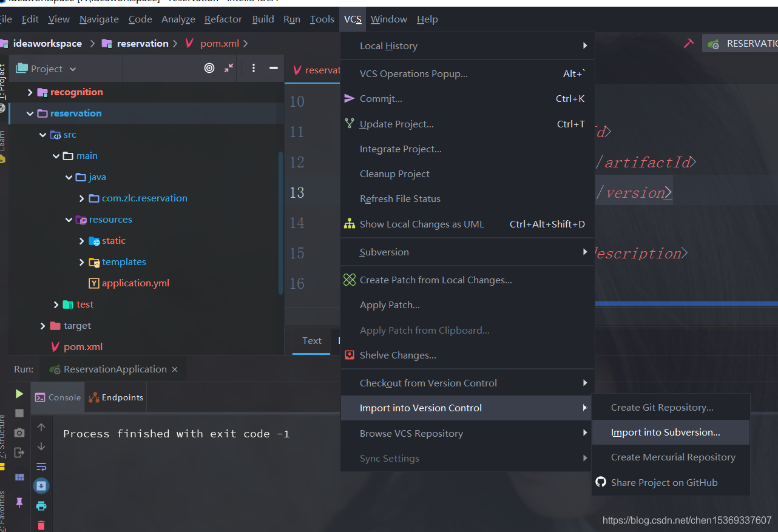Select Refresh File Status
This screenshot has width=778, height=532.
click(467, 198)
